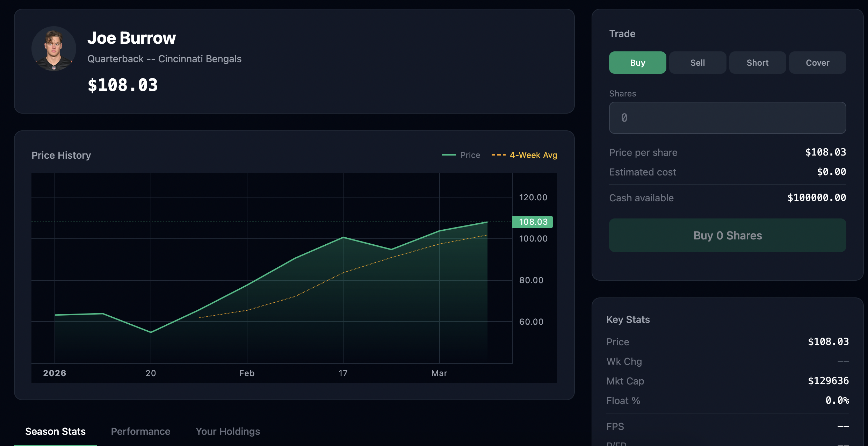Click the Cash available amount
The height and width of the screenshot is (446, 868).
pos(817,197)
